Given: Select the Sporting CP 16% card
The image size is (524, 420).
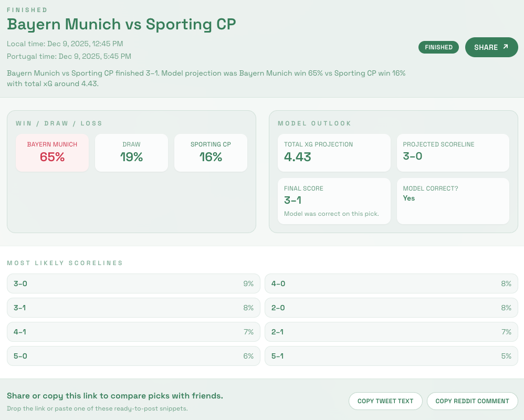Looking at the screenshot, I should click(x=211, y=152).
